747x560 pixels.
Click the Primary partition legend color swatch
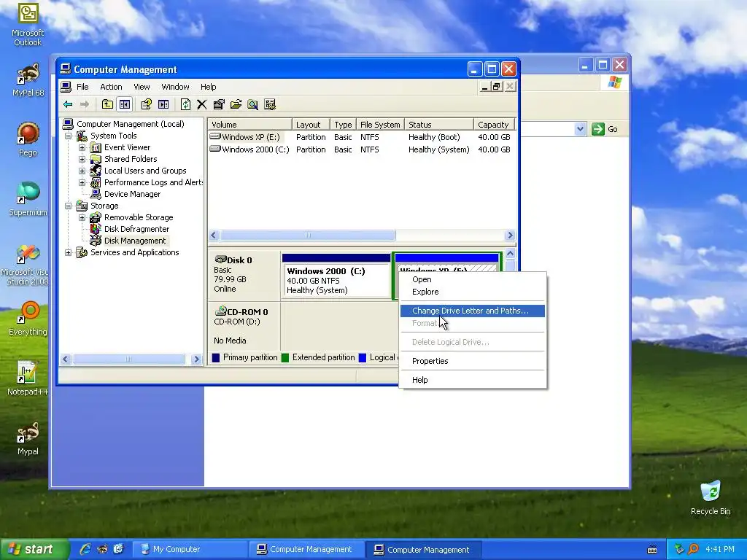click(216, 357)
